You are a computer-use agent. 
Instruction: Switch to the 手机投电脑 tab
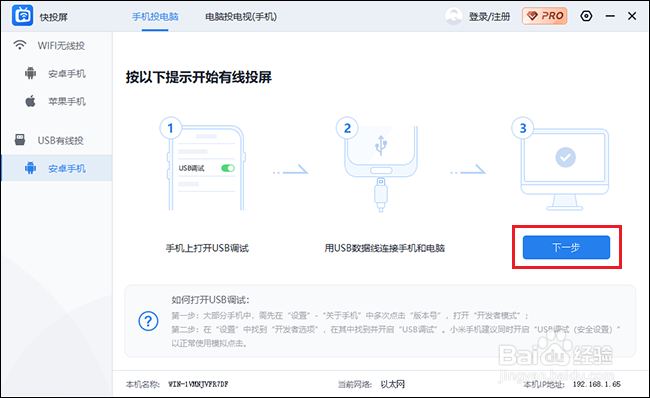tap(155, 17)
